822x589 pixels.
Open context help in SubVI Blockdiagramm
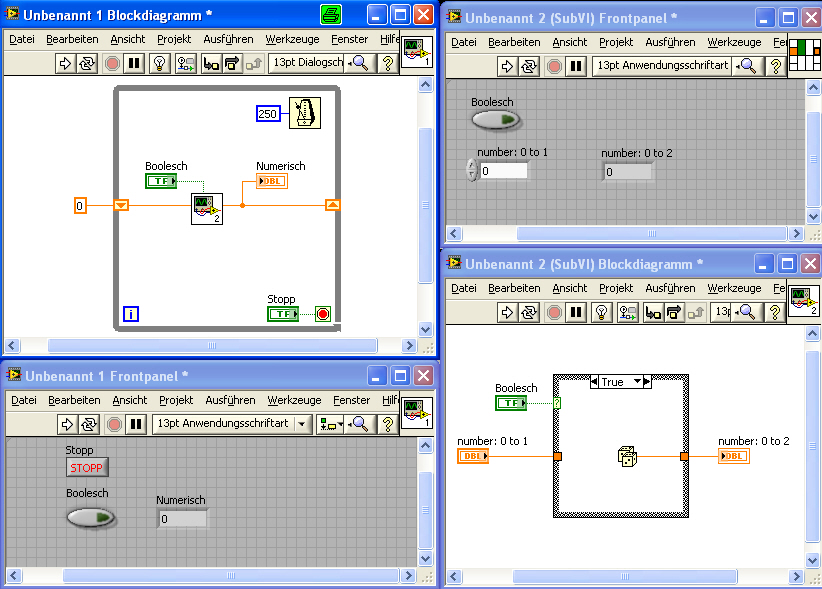point(775,313)
